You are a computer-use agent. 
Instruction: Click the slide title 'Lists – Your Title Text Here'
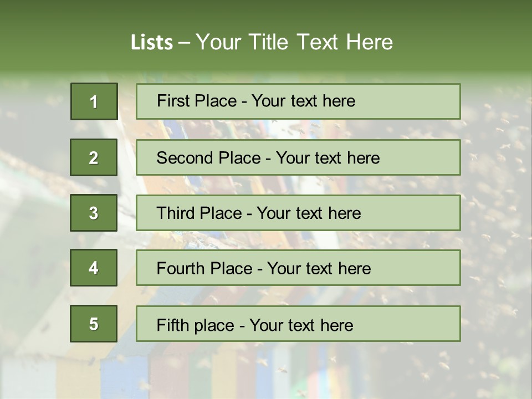click(262, 42)
